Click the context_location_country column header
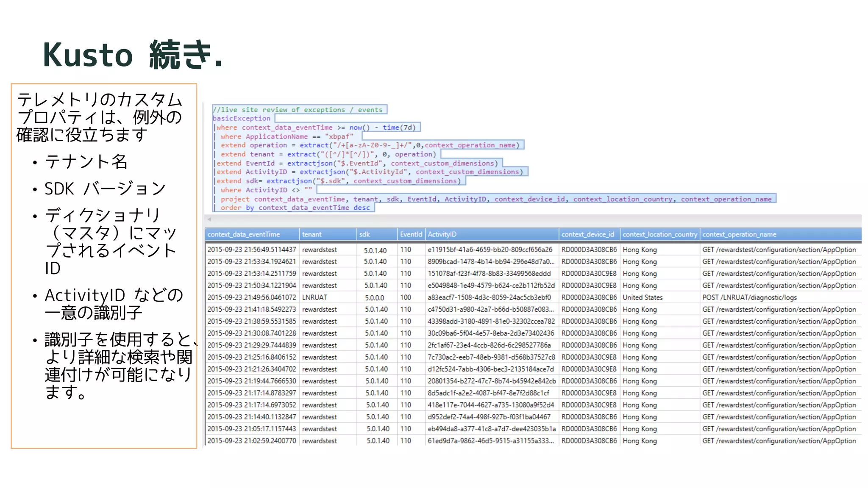 click(659, 234)
